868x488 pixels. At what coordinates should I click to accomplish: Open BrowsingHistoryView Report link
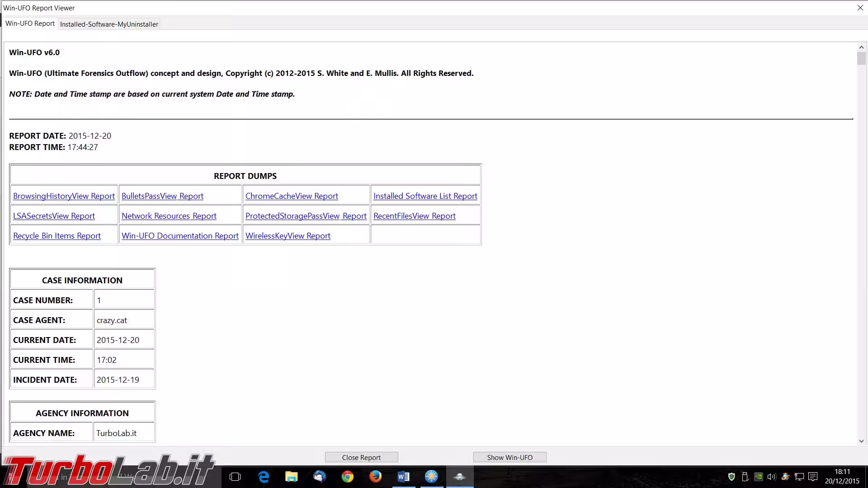(x=64, y=196)
